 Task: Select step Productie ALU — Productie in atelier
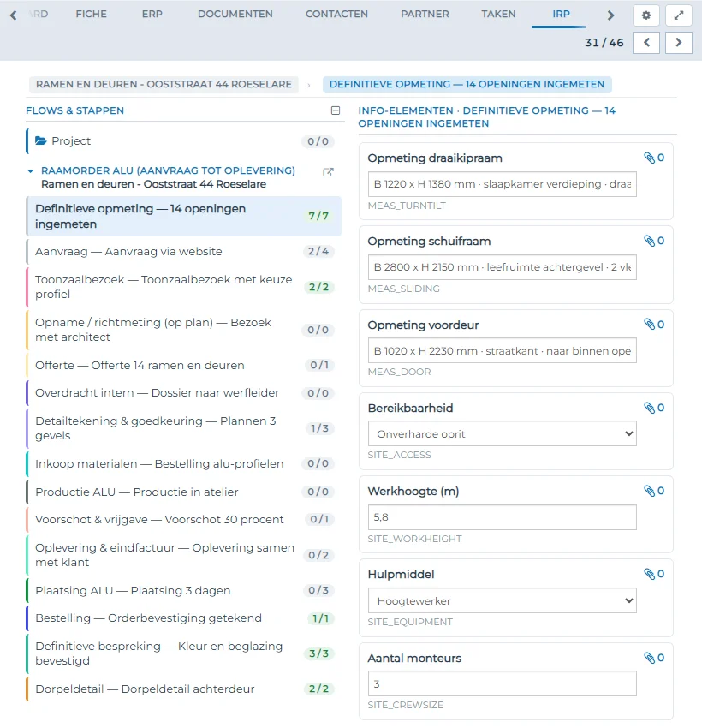(x=183, y=492)
